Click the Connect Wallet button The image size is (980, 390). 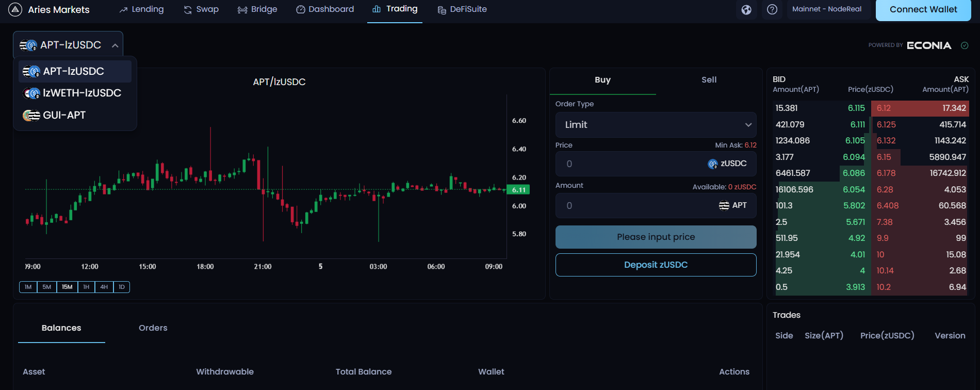pos(923,10)
